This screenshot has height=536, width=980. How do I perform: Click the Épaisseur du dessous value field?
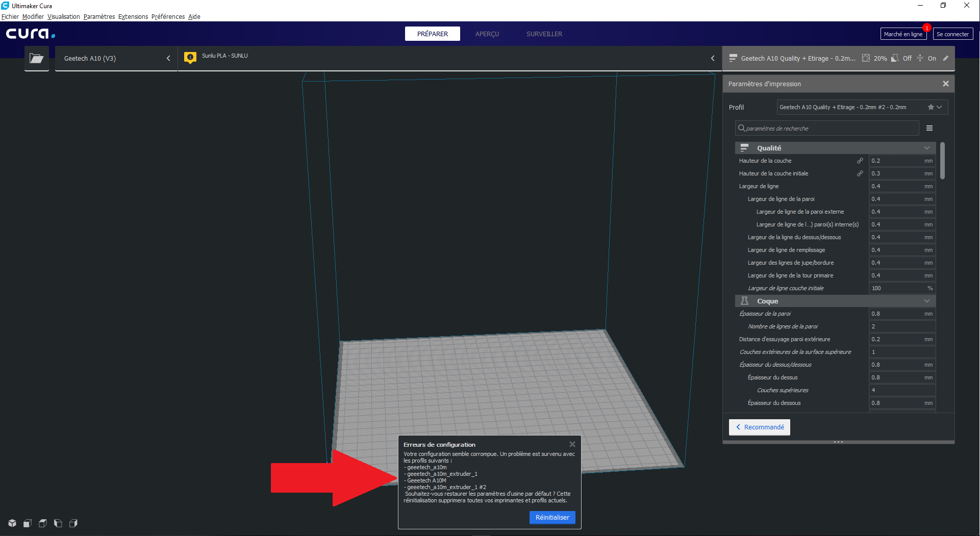click(x=902, y=403)
